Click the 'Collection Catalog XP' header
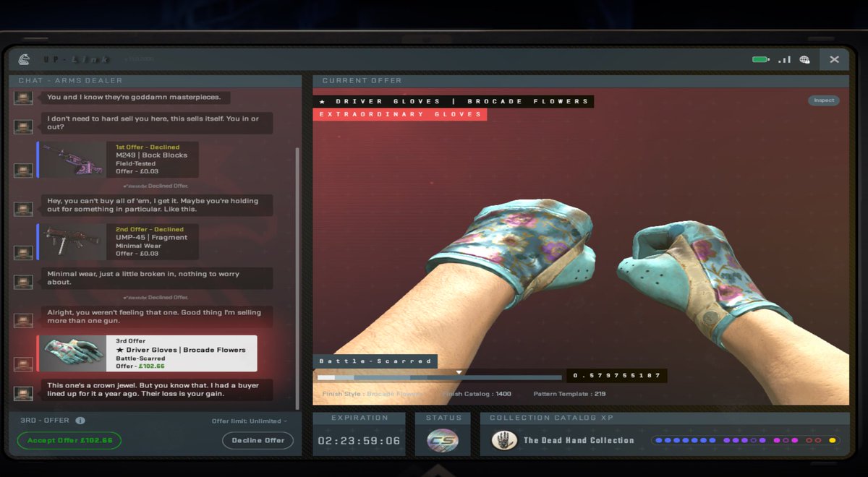868x477 pixels. click(x=665, y=418)
